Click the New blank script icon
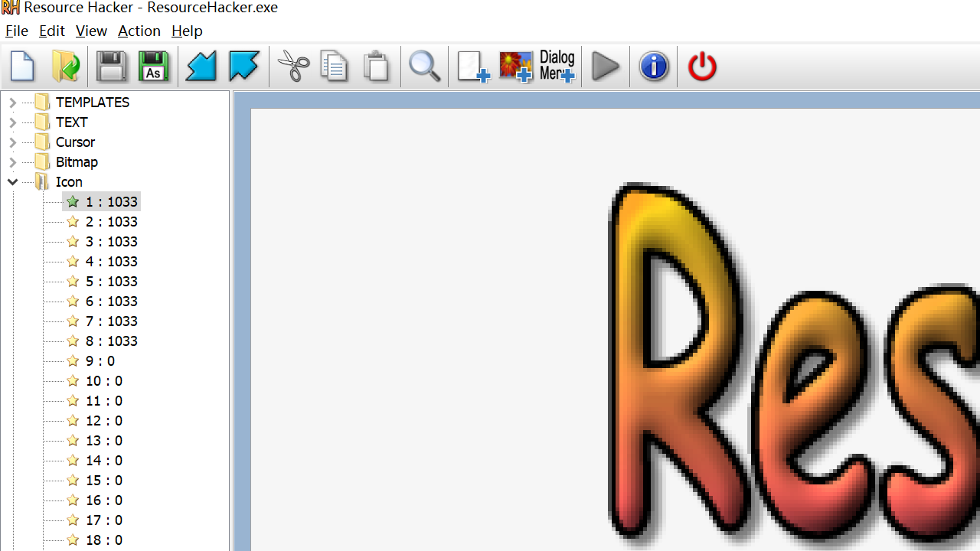This screenshot has width=980, height=551. [x=23, y=67]
